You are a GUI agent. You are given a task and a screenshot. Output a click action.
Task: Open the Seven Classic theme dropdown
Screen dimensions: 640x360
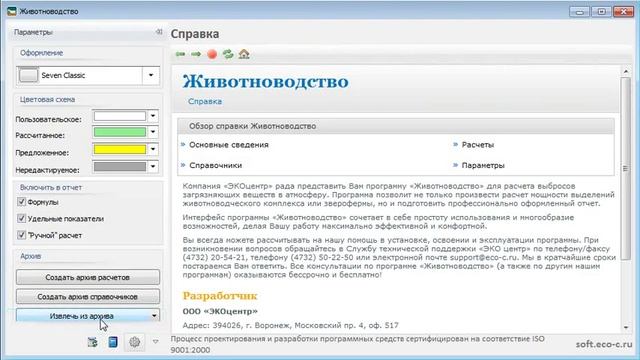point(151,75)
